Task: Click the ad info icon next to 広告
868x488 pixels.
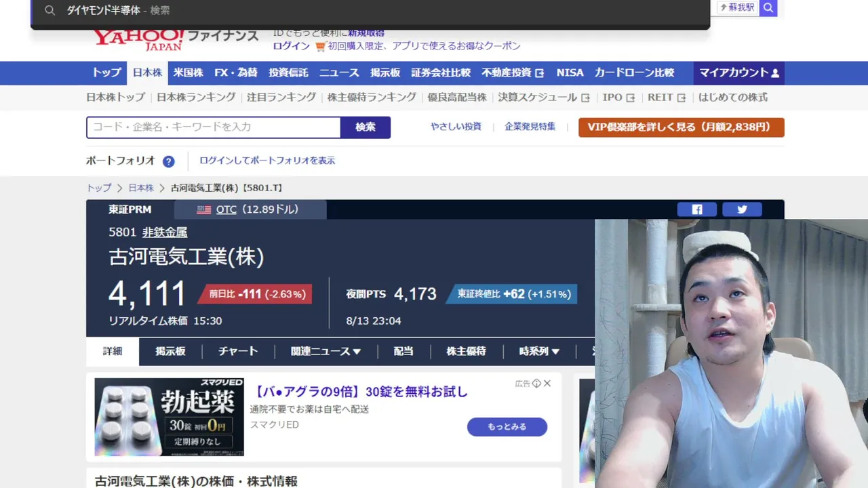Action: pyautogui.click(x=536, y=384)
